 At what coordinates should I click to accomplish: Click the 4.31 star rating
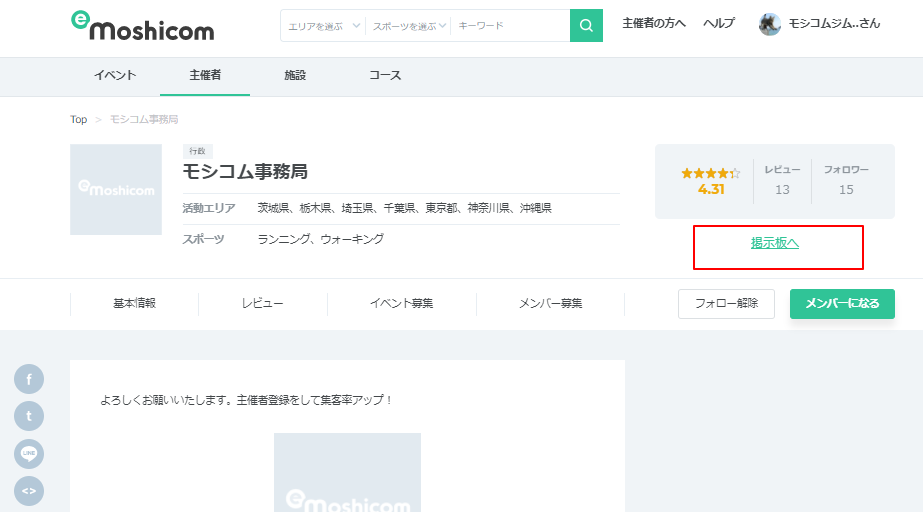click(x=711, y=181)
